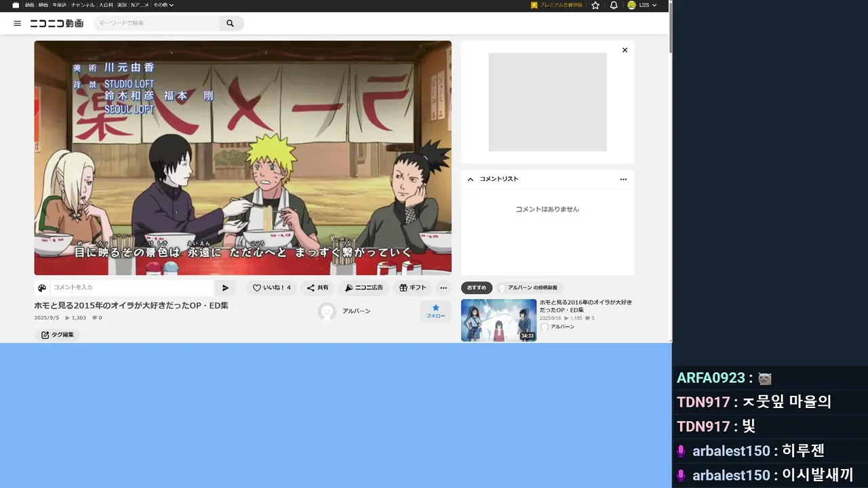Toggle the フォロー follow button
This screenshot has height=488, width=868.
click(435, 312)
